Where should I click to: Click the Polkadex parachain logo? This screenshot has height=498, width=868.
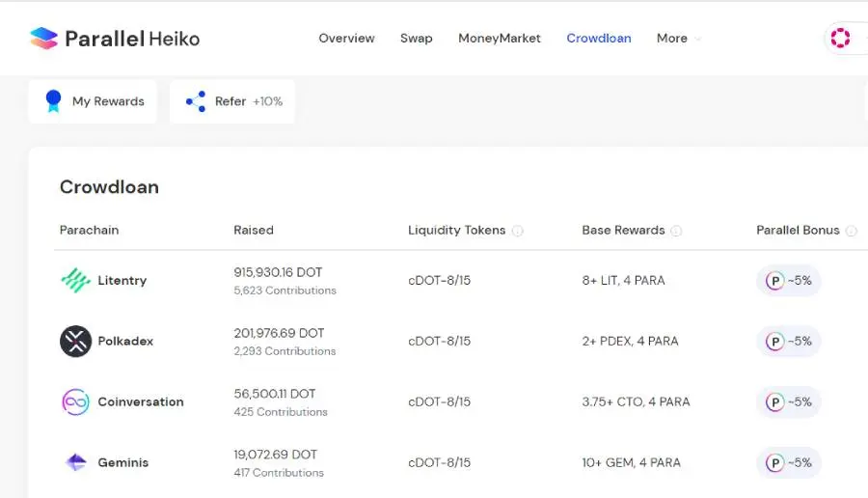[x=75, y=342]
